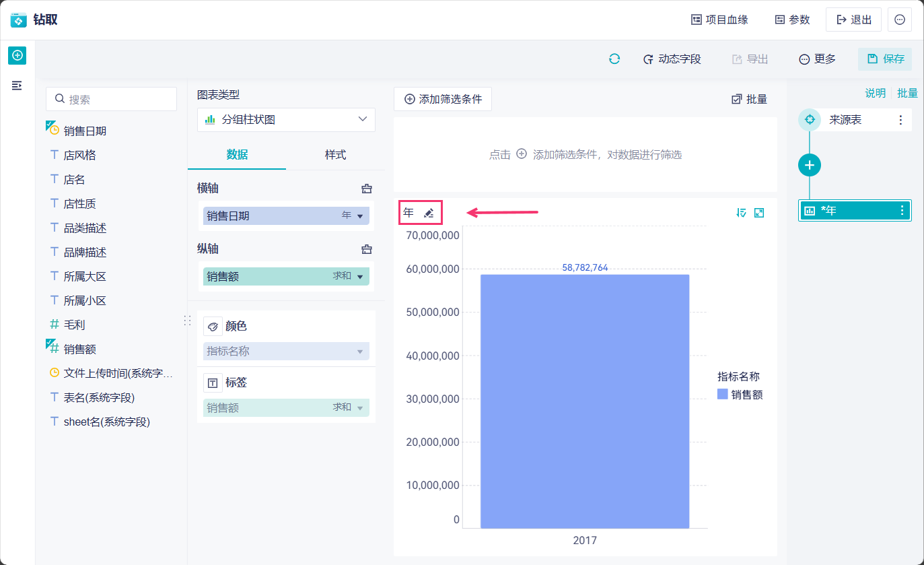Click the 58,782,764 data label
The width and height of the screenshot is (924, 565).
pyautogui.click(x=585, y=267)
